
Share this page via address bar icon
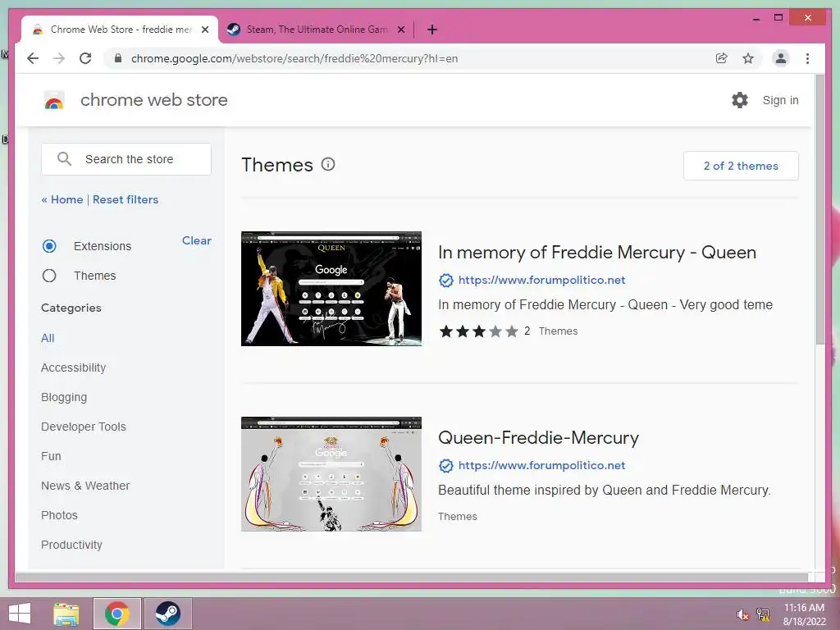pyautogui.click(x=722, y=58)
